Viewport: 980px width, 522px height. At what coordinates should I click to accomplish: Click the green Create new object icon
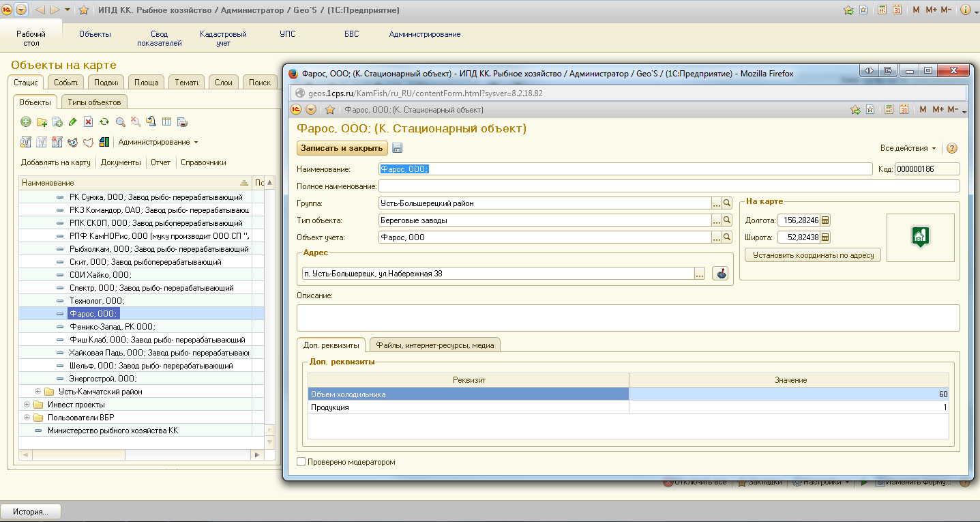[x=26, y=122]
